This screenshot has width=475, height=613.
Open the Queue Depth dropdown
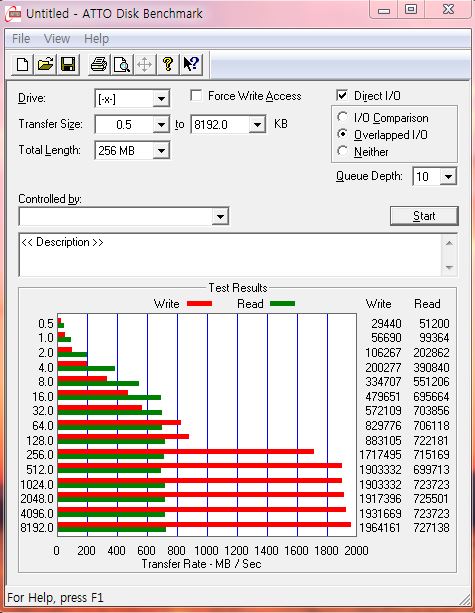click(x=448, y=176)
